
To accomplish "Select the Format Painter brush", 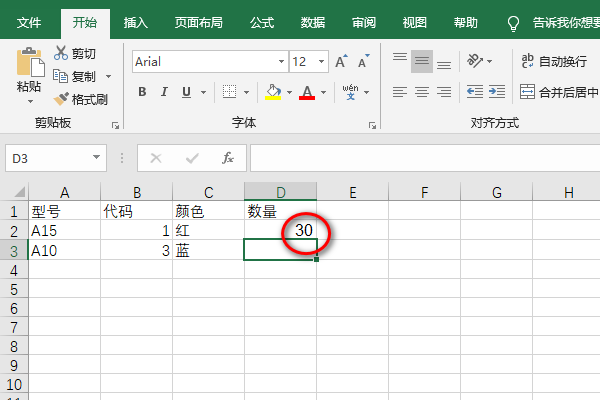I will (x=60, y=99).
